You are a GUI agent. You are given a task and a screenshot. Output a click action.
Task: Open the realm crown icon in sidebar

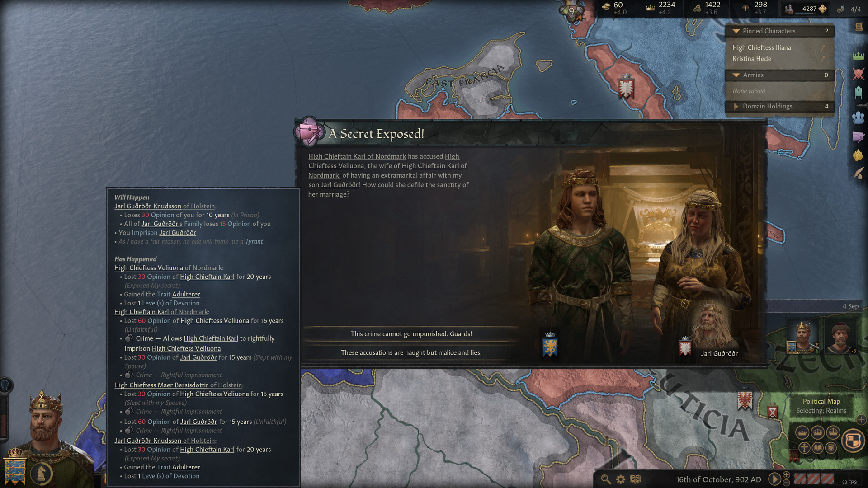point(858,56)
